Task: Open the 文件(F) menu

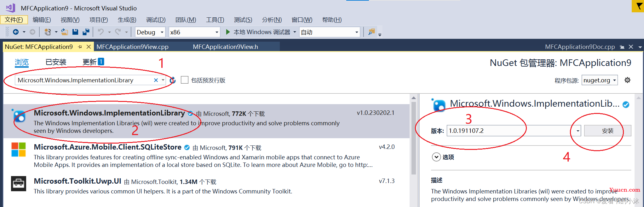Action: pyautogui.click(x=14, y=20)
